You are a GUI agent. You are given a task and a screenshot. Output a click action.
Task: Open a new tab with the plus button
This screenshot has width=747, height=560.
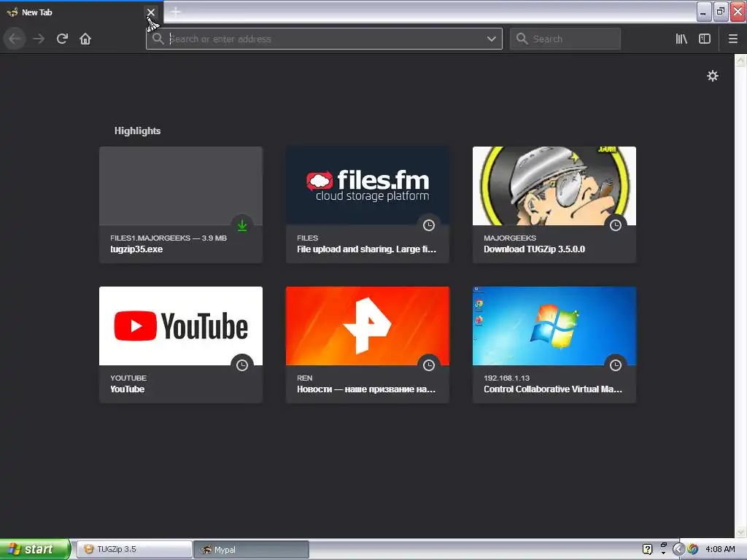point(175,12)
